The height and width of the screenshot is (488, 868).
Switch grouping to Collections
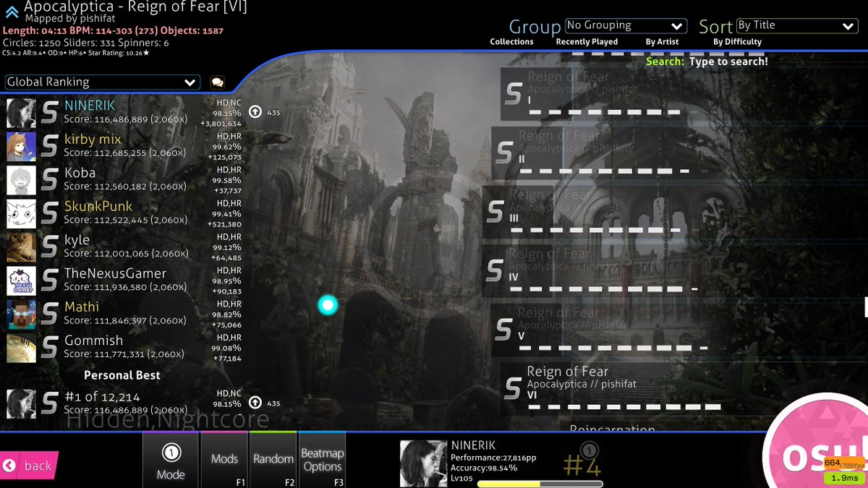(511, 41)
